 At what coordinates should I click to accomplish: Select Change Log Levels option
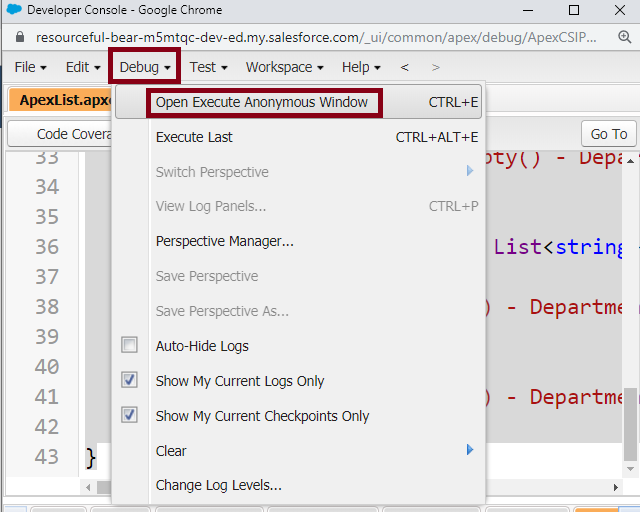[298, 485]
